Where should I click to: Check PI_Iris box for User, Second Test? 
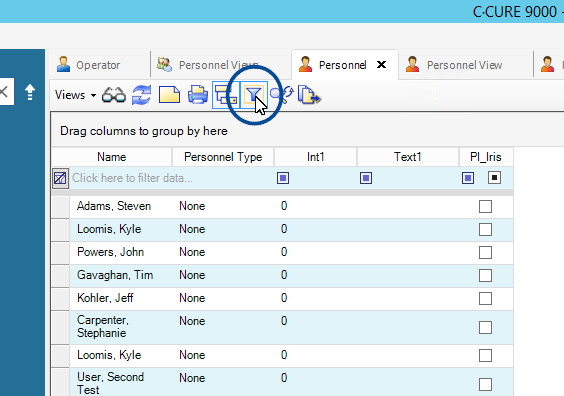(485, 384)
